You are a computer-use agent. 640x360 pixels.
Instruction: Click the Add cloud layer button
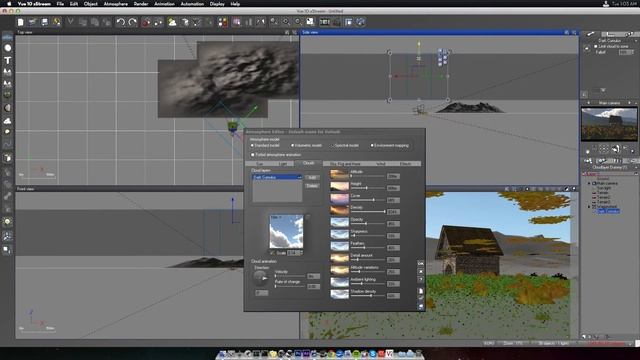point(312,178)
